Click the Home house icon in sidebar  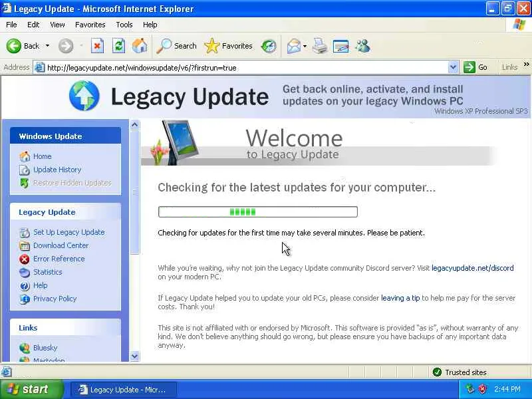click(25, 156)
